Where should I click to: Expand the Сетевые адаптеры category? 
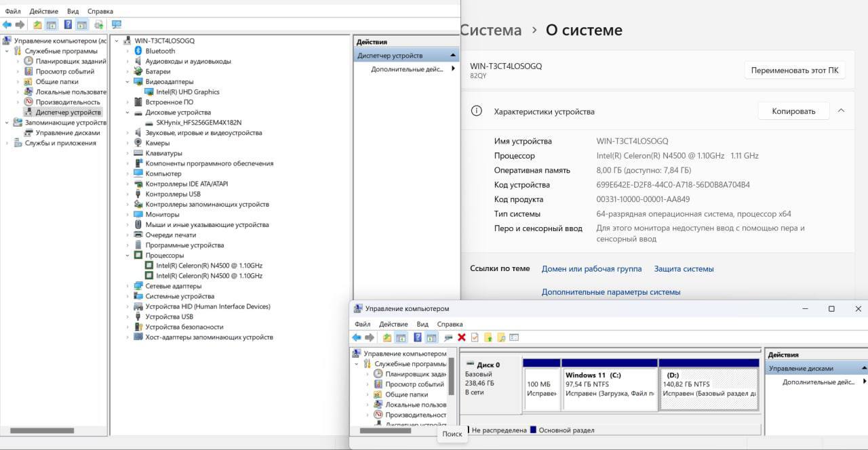coord(127,286)
